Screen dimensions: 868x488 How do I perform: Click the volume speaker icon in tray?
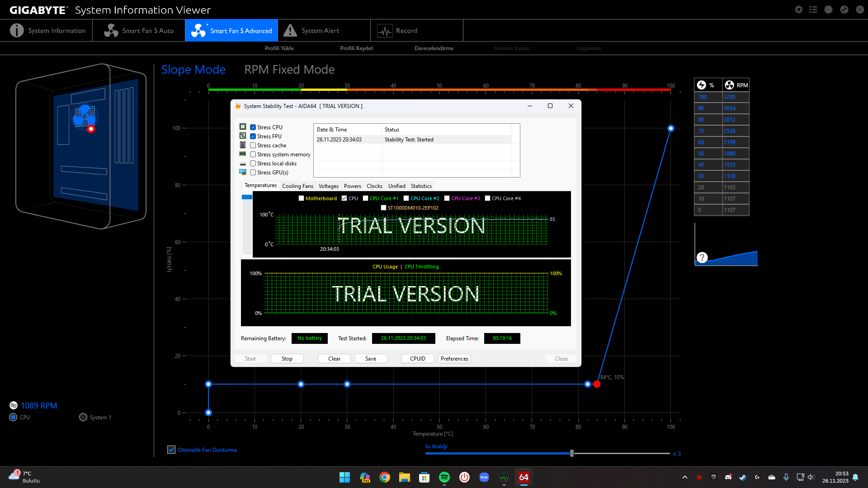tap(811, 477)
